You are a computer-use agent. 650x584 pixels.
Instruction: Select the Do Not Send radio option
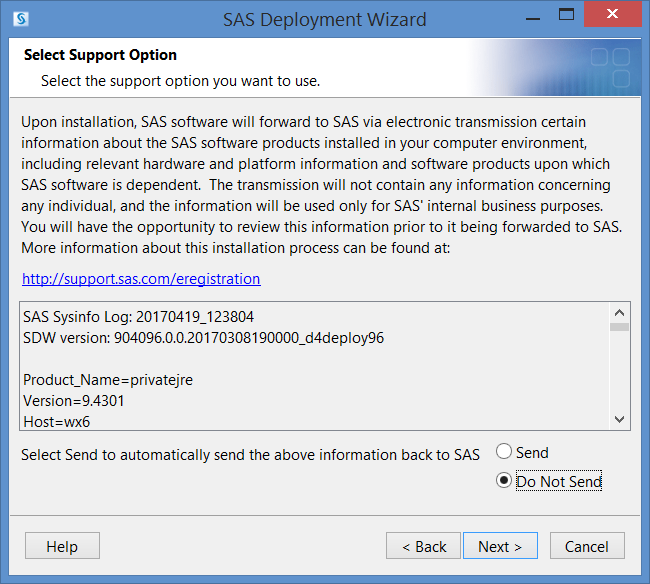tap(504, 480)
